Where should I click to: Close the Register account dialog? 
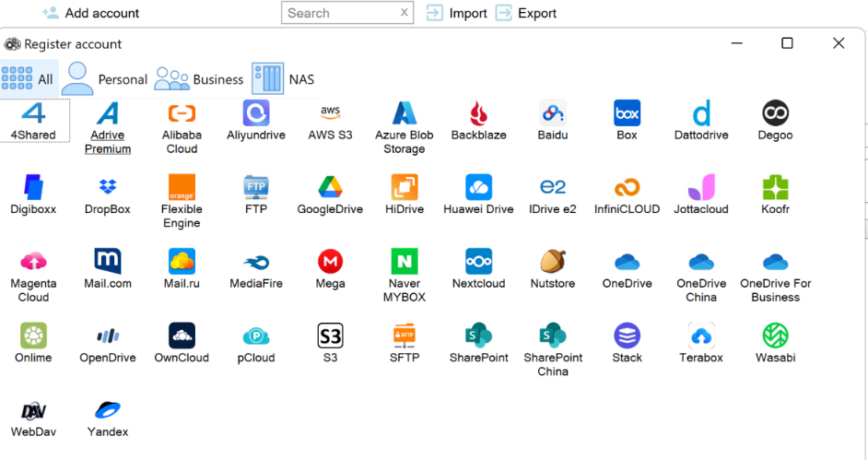(x=839, y=43)
